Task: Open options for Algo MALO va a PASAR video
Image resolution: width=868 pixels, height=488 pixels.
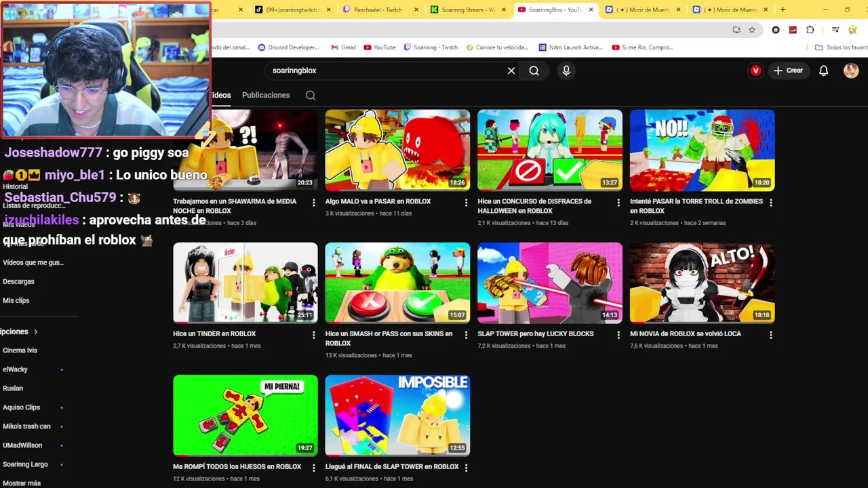Action: [x=466, y=203]
